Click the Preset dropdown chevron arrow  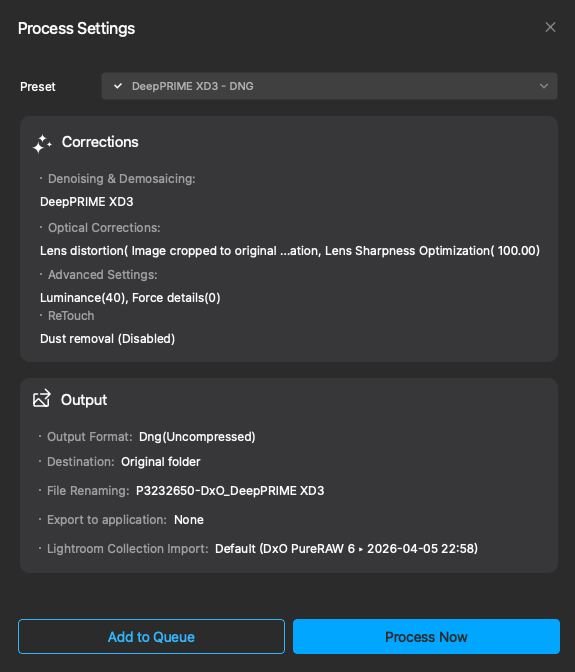(544, 86)
